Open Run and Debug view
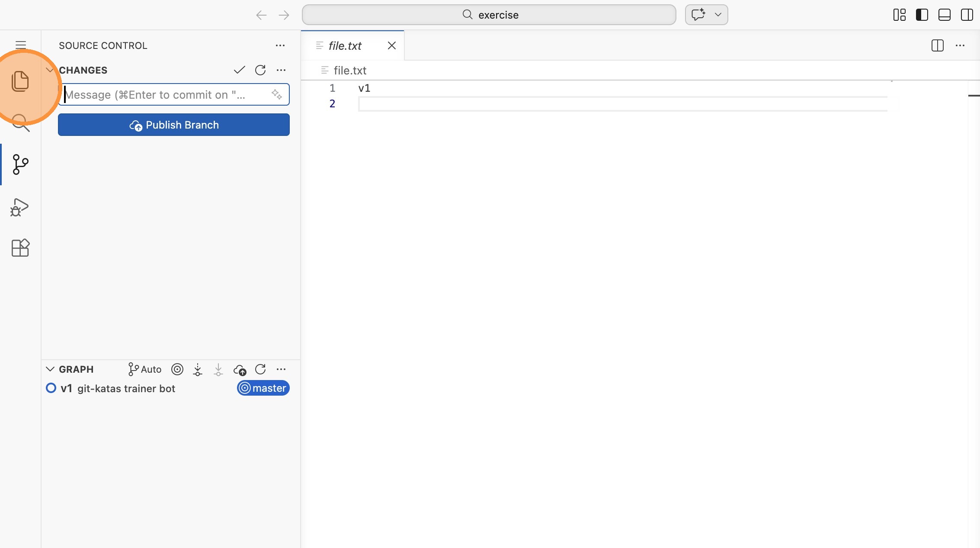The width and height of the screenshot is (980, 548). click(x=20, y=207)
